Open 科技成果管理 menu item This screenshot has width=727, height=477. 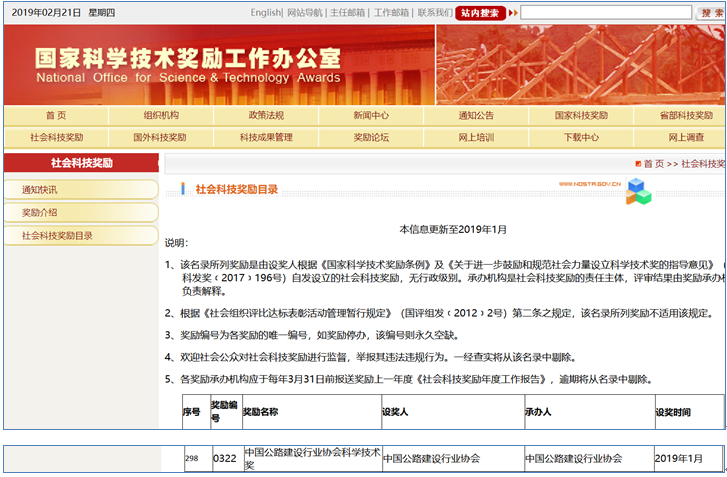[x=266, y=137]
